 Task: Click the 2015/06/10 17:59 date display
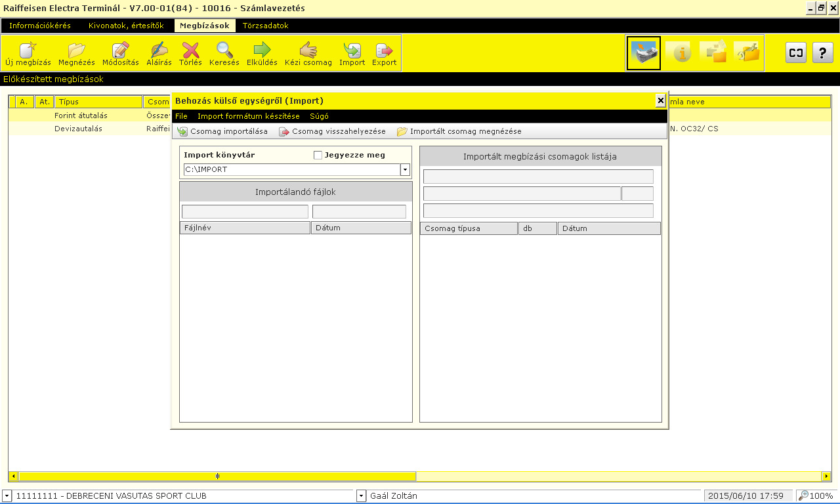click(747, 496)
